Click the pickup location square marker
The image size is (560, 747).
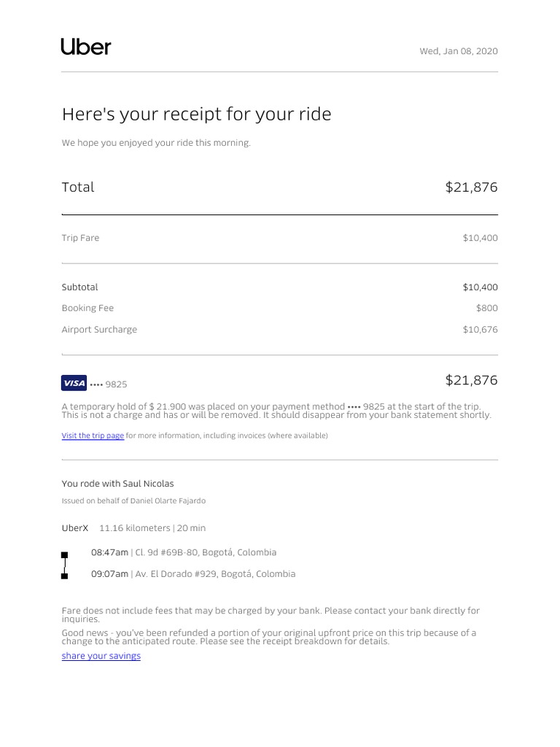tap(65, 555)
